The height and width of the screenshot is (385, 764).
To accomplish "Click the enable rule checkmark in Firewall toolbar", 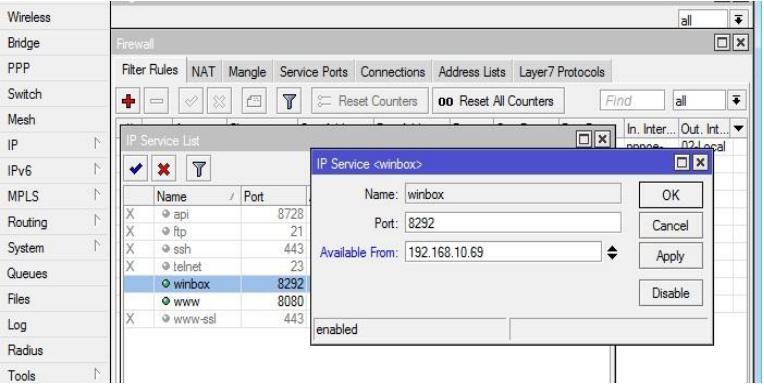I will [191, 101].
